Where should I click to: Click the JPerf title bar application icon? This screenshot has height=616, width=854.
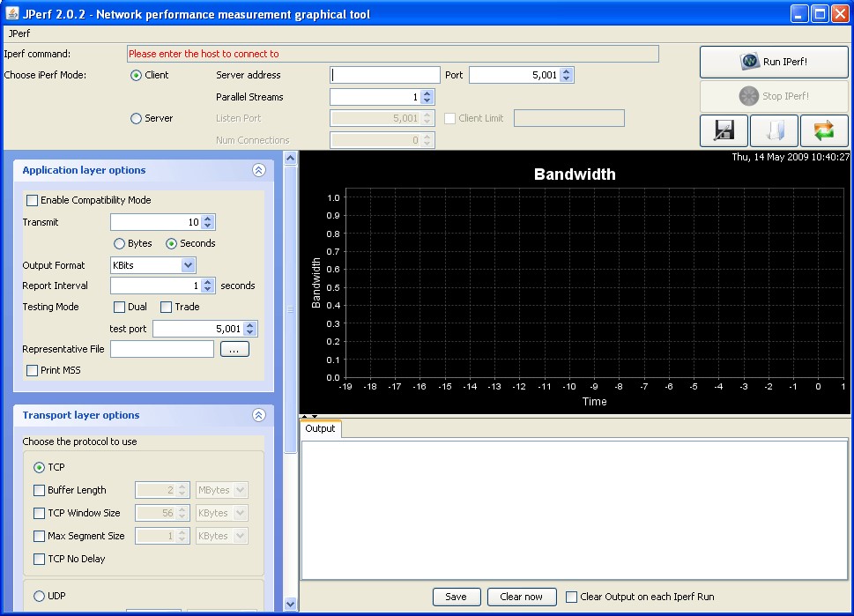click(x=11, y=14)
